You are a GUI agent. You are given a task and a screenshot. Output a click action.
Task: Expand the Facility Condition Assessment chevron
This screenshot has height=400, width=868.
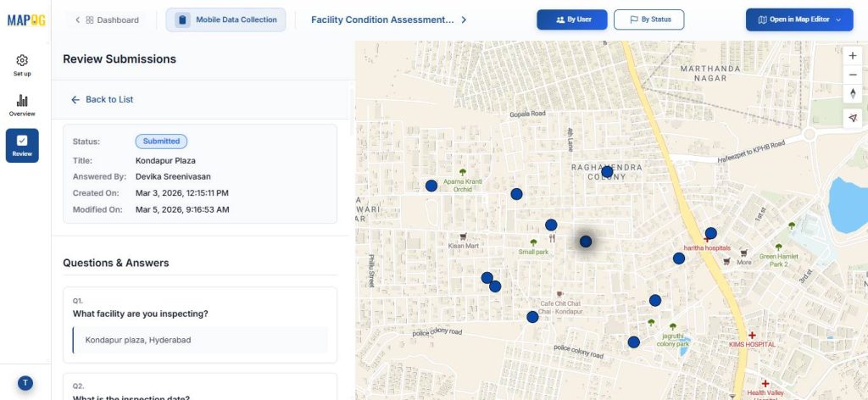pyautogui.click(x=464, y=19)
